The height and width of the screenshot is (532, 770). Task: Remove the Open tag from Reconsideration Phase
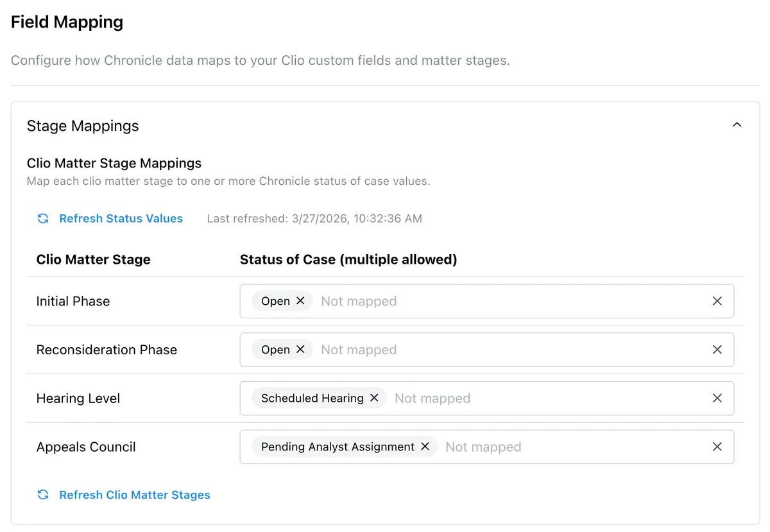tap(300, 350)
